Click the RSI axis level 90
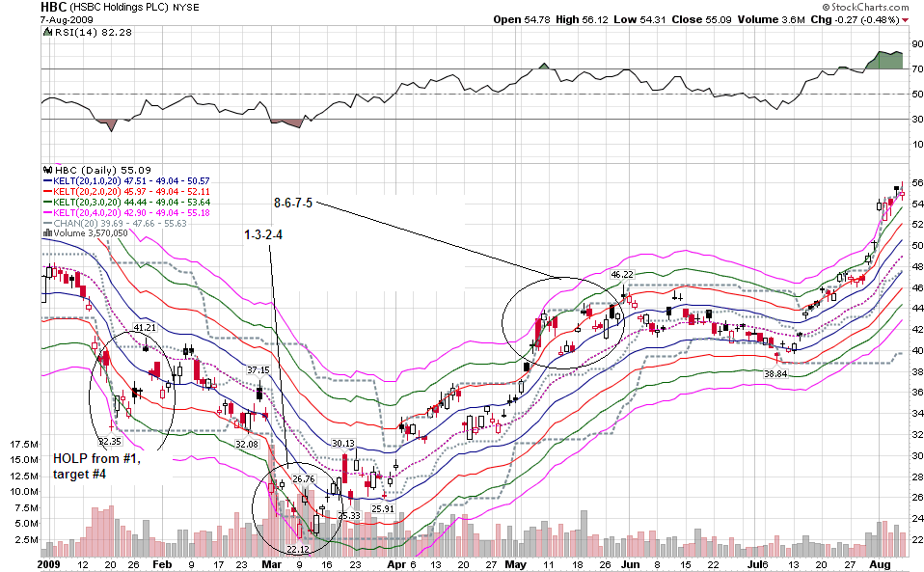Viewport: 924px width, 572px height. click(917, 44)
